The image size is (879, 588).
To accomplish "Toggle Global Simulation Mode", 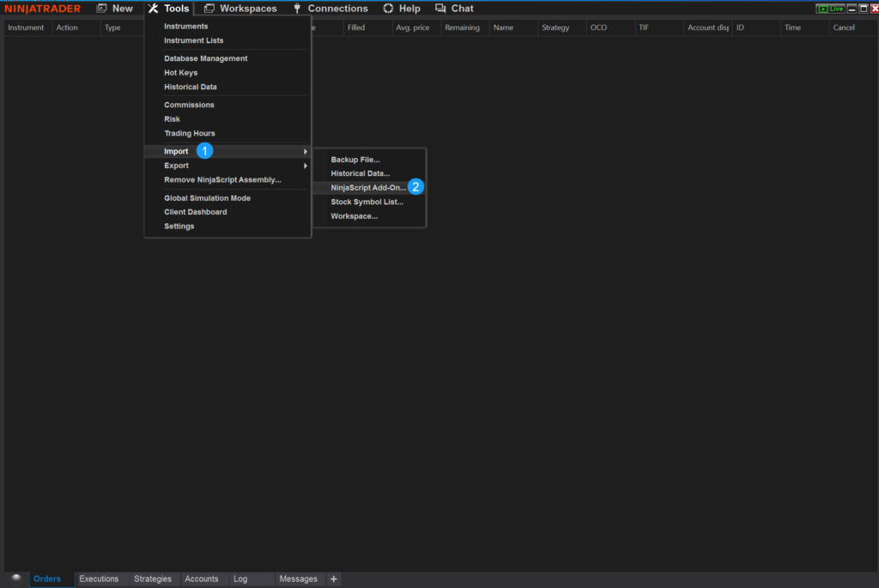I will pyautogui.click(x=207, y=198).
